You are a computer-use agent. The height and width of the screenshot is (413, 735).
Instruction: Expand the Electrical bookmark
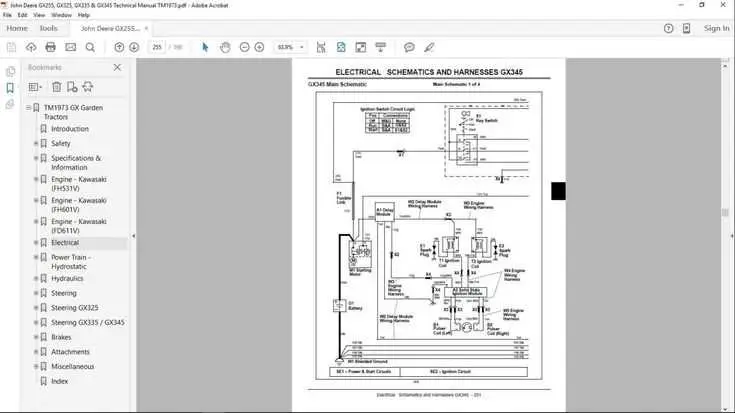click(x=36, y=243)
